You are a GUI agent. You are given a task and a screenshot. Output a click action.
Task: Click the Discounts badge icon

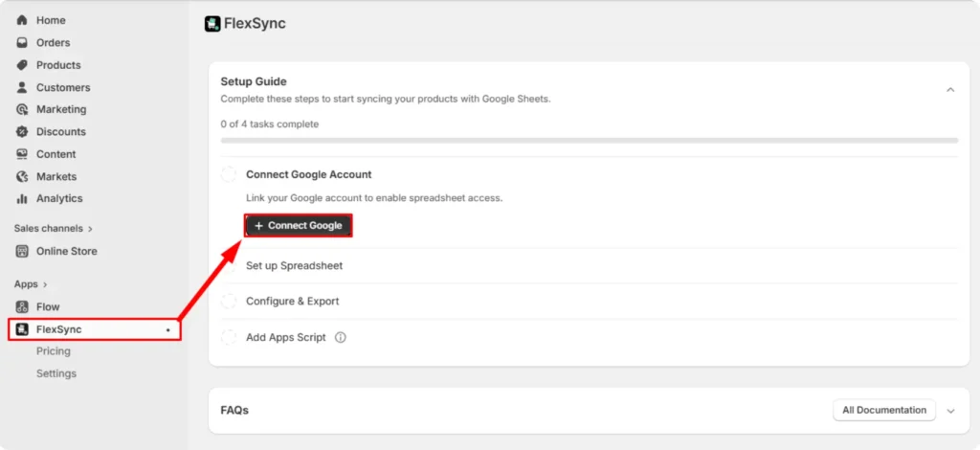(22, 132)
